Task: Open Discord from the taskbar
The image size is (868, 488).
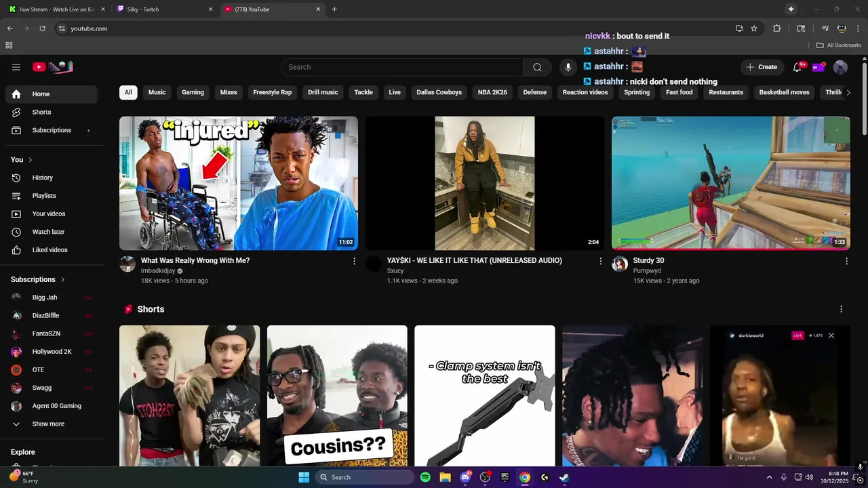Action: (x=465, y=477)
